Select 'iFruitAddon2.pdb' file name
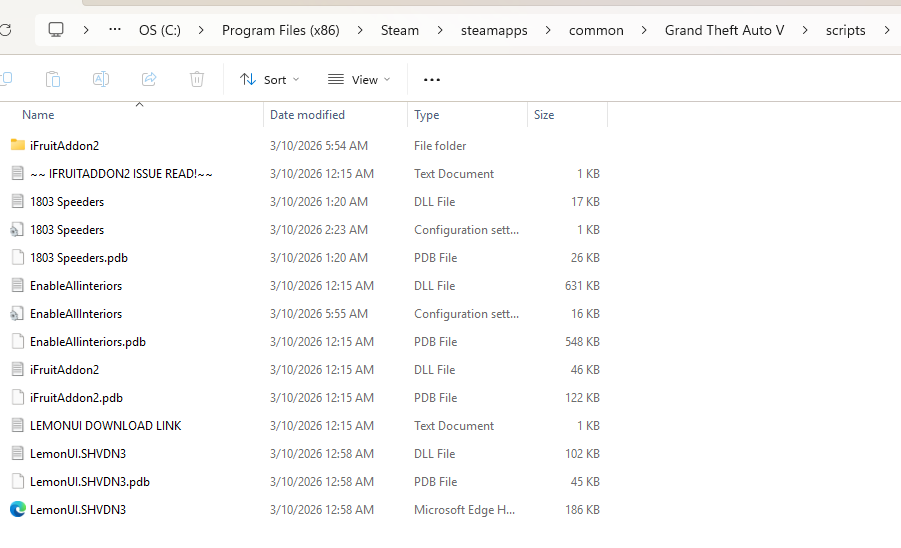 pos(76,398)
